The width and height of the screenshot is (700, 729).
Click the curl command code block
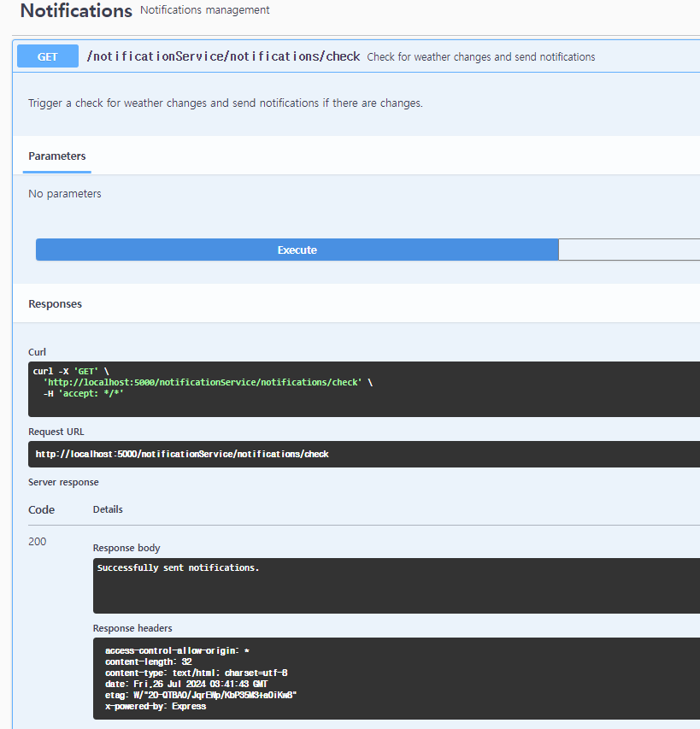tap(364, 389)
